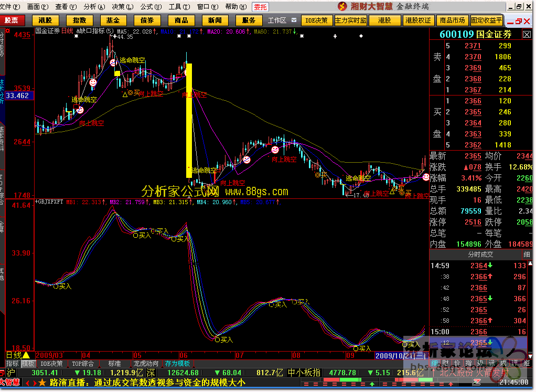Expand the 日线 period triangle selector

pos(26,355)
